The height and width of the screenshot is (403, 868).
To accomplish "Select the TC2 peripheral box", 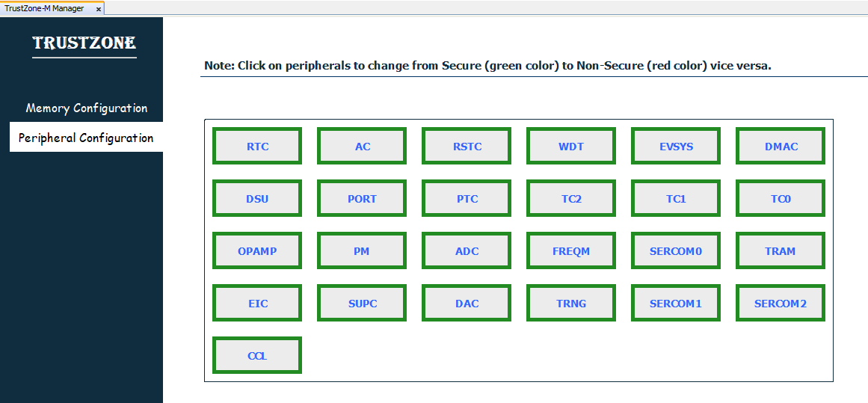I will [x=571, y=199].
